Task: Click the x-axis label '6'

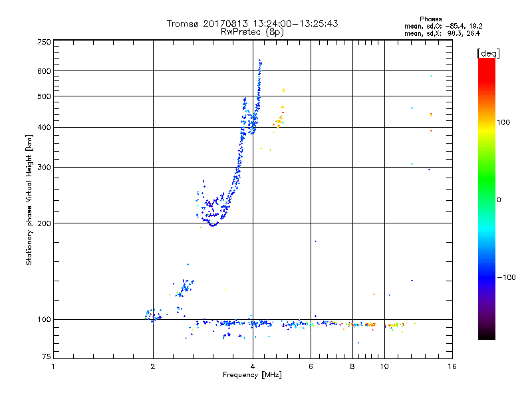Action: [x=311, y=366]
